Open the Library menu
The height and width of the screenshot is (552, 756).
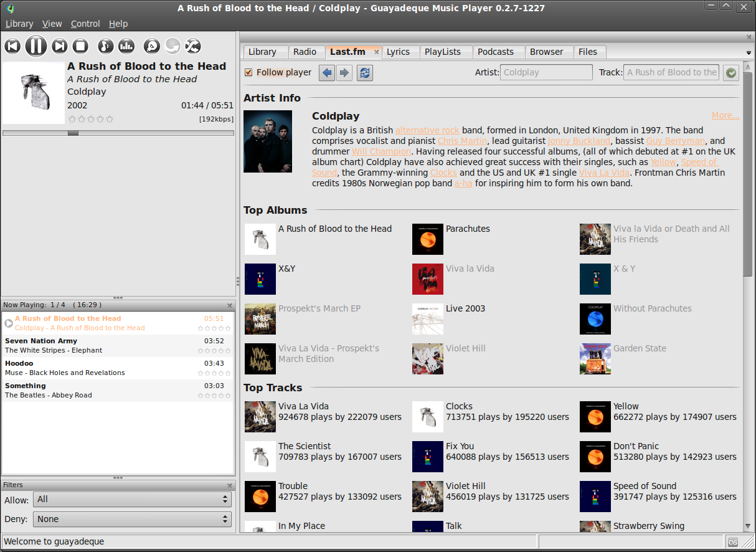[x=19, y=24]
